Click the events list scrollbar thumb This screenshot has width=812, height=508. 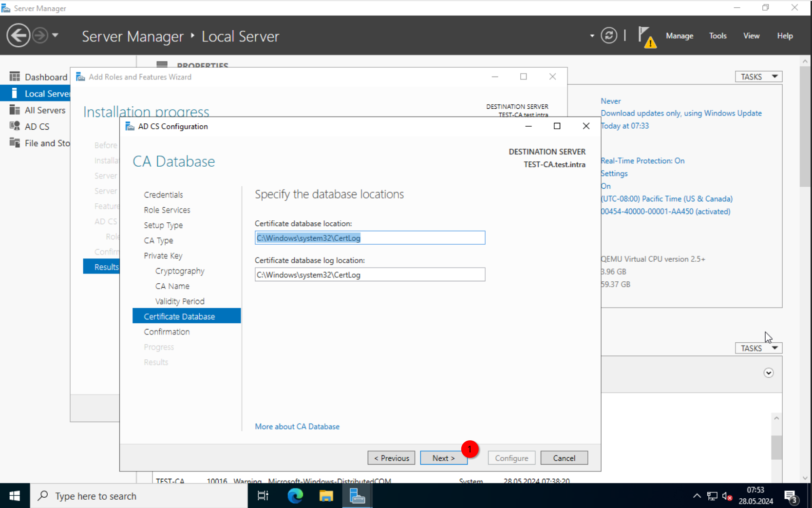point(776,448)
